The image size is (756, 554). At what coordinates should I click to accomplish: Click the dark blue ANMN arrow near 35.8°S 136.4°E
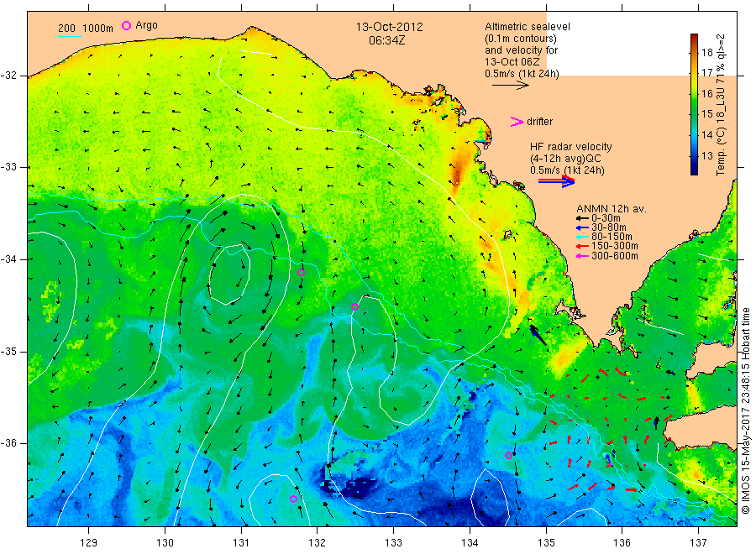656,422
